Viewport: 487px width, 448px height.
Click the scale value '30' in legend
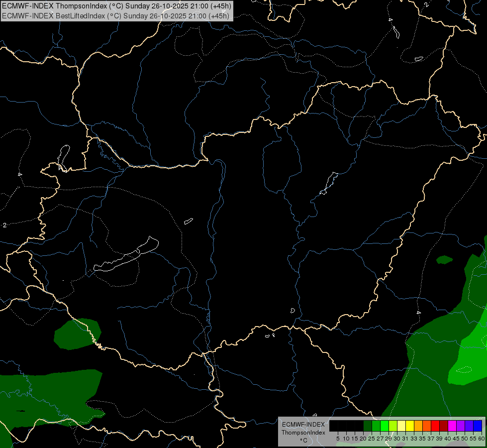pos(397,439)
